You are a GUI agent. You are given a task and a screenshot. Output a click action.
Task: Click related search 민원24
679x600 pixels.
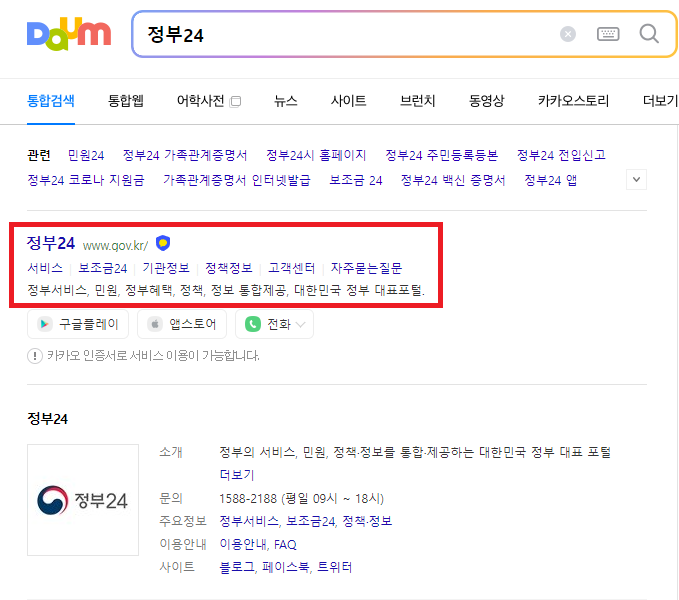[x=86, y=155]
